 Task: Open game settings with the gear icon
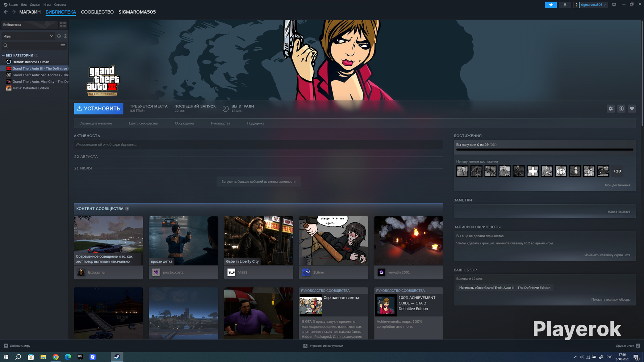(611, 109)
